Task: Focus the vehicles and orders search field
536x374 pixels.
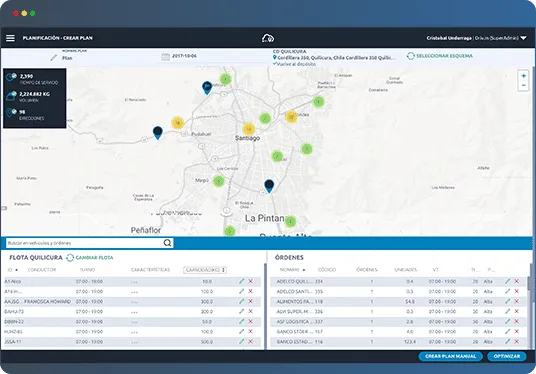Action: coord(90,243)
